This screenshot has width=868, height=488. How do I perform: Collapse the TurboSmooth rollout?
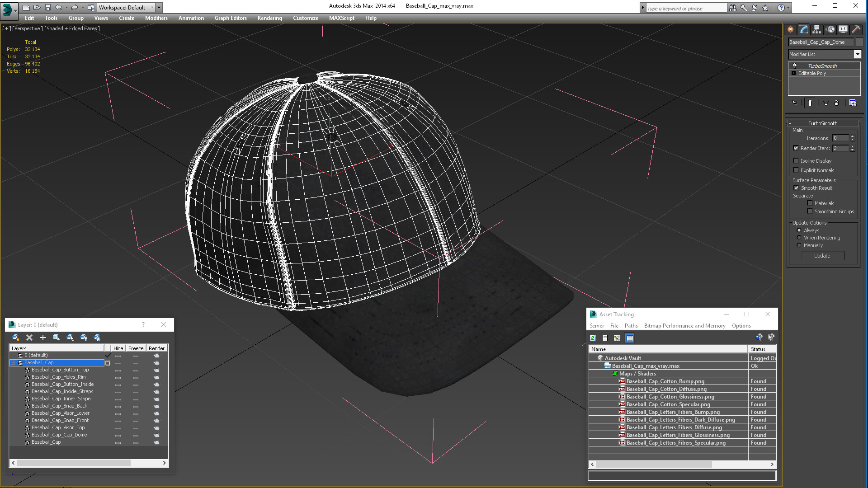coord(790,123)
